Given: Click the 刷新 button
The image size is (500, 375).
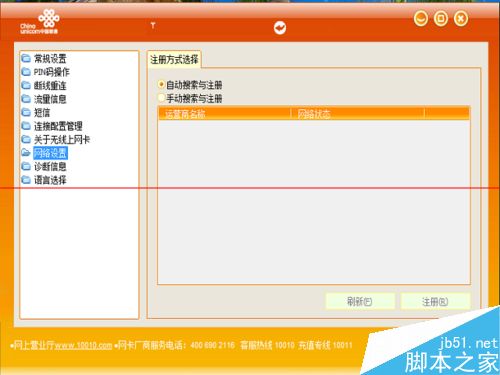Looking at the screenshot, I should 360,302.
